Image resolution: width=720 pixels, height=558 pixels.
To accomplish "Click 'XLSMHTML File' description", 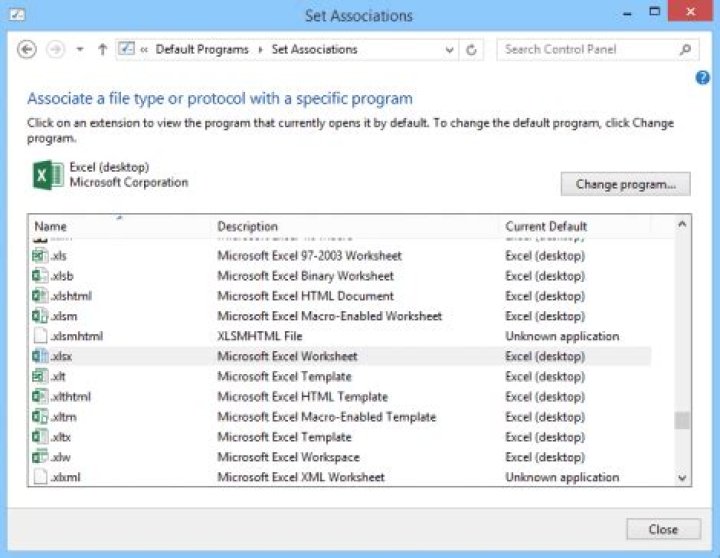I will pyautogui.click(x=259, y=337).
